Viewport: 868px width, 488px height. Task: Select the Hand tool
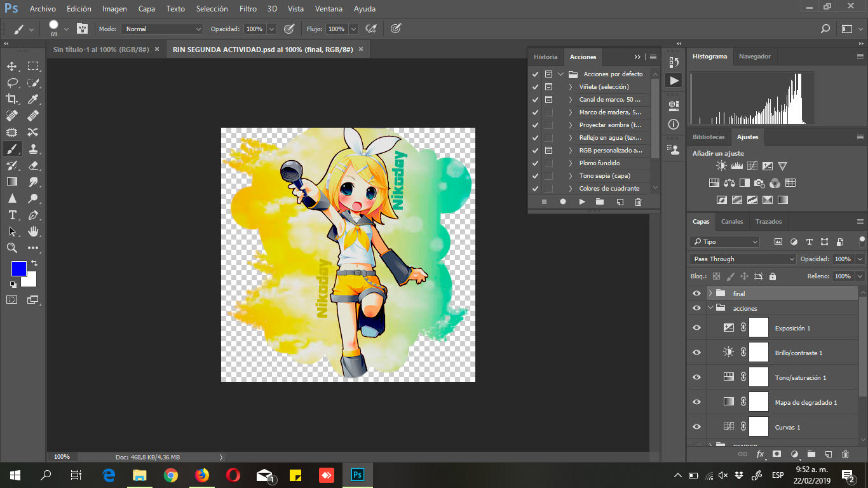point(33,231)
